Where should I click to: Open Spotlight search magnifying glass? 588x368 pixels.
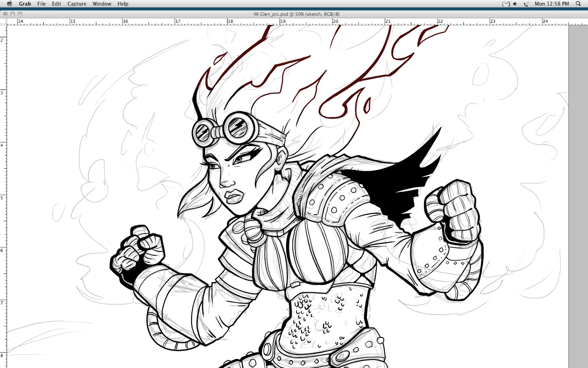pos(578,4)
